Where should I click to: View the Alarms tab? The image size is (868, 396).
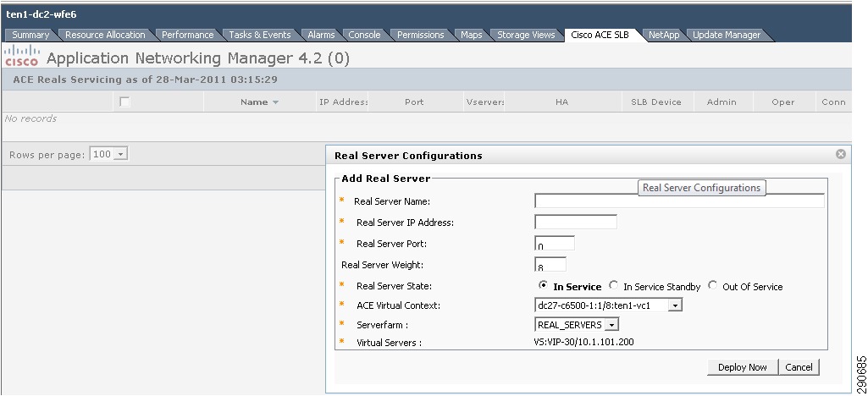tap(321, 35)
